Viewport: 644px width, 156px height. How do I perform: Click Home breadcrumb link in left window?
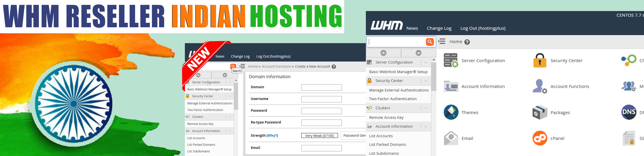click(x=253, y=66)
